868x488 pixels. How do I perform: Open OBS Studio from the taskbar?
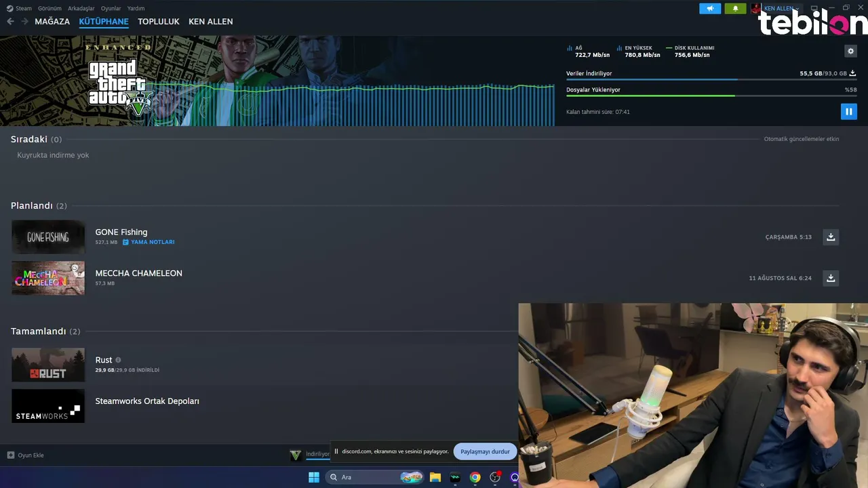[x=495, y=477]
